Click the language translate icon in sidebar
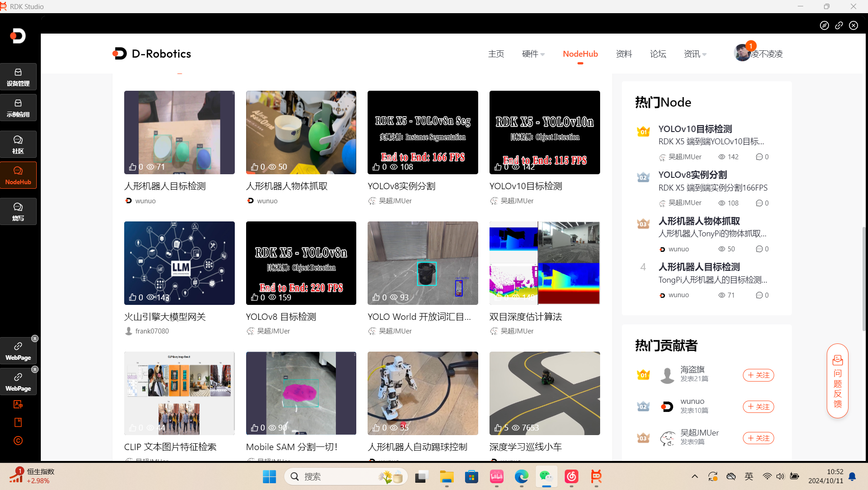Image resolution: width=868 pixels, height=490 pixels. [18, 404]
